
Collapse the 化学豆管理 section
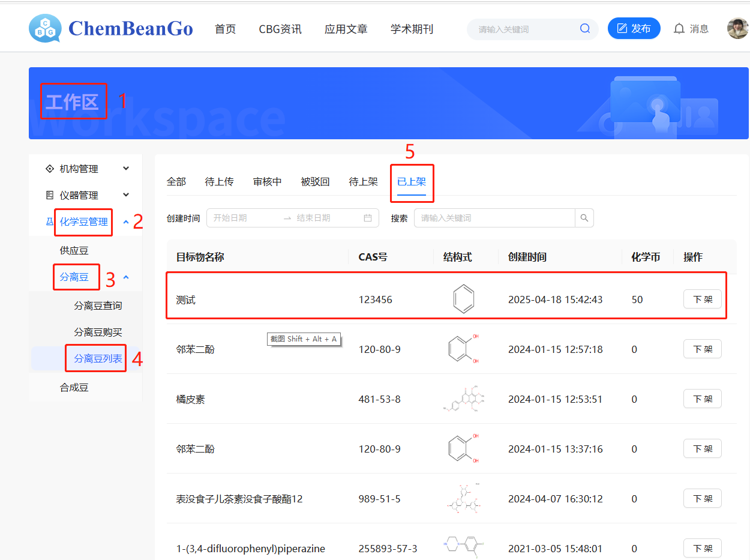click(125, 222)
